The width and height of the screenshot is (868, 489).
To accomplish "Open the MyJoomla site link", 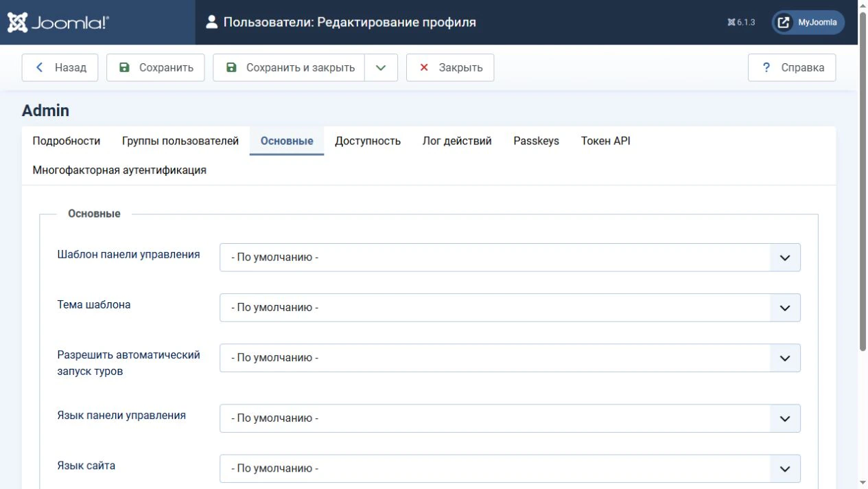I will click(808, 23).
